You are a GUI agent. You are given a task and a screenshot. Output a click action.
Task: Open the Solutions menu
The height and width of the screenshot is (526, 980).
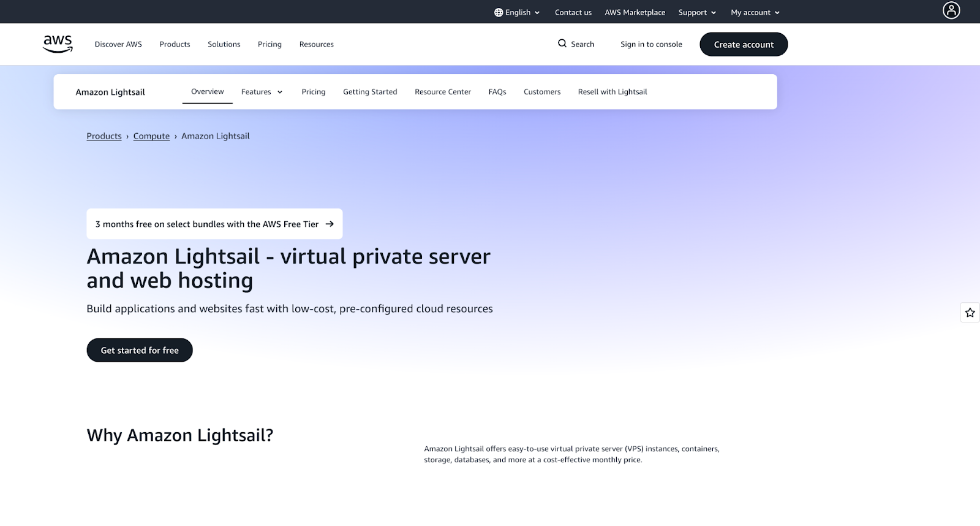point(224,44)
